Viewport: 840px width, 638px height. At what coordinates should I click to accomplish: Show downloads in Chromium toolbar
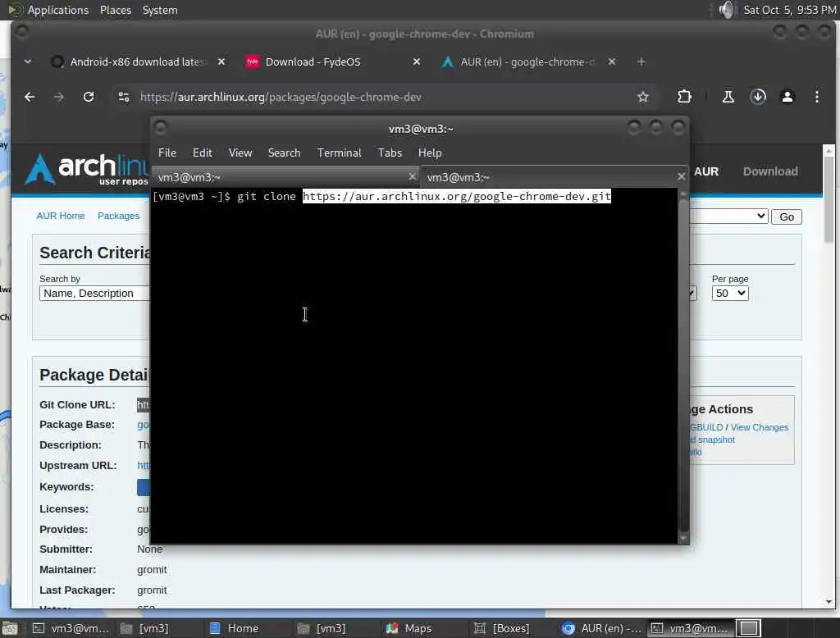pyautogui.click(x=758, y=97)
